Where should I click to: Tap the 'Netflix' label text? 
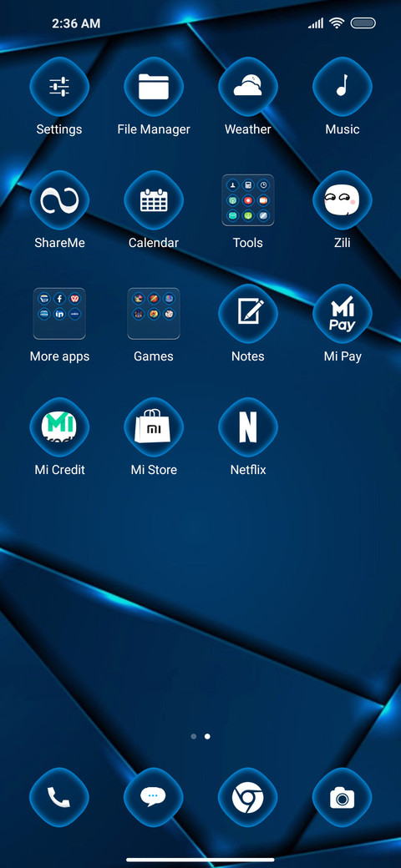pos(248,470)
